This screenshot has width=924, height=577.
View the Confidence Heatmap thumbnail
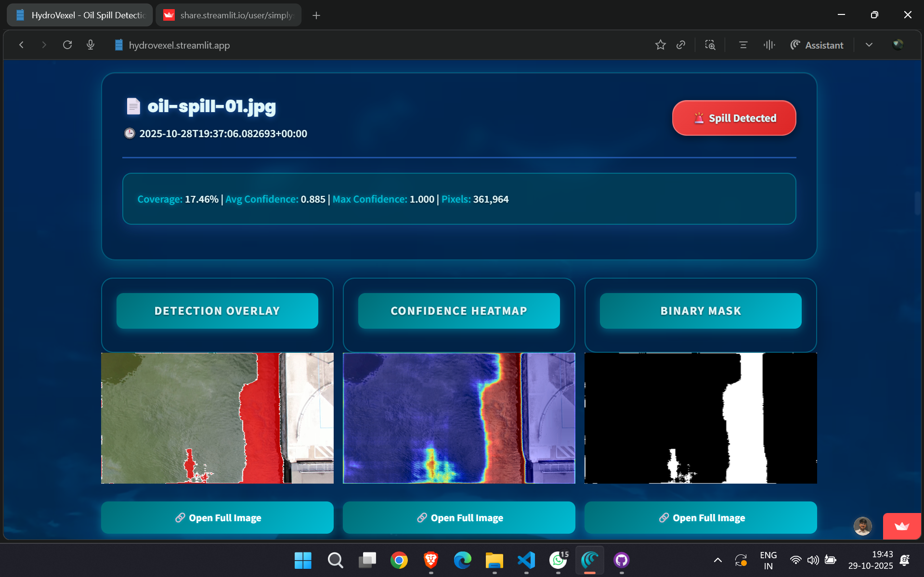458,418
